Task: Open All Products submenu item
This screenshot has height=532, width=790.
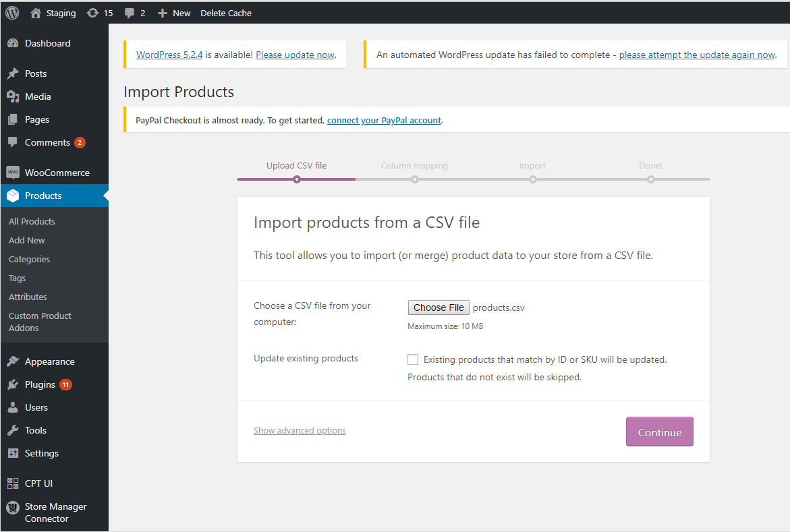Action: pos(32,221)
